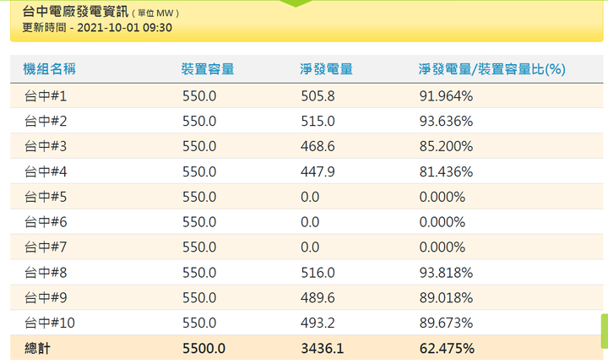Select the 台中#6 unit name
The width and height of the screenshot is (608, 364).
[x=46, y=222]
